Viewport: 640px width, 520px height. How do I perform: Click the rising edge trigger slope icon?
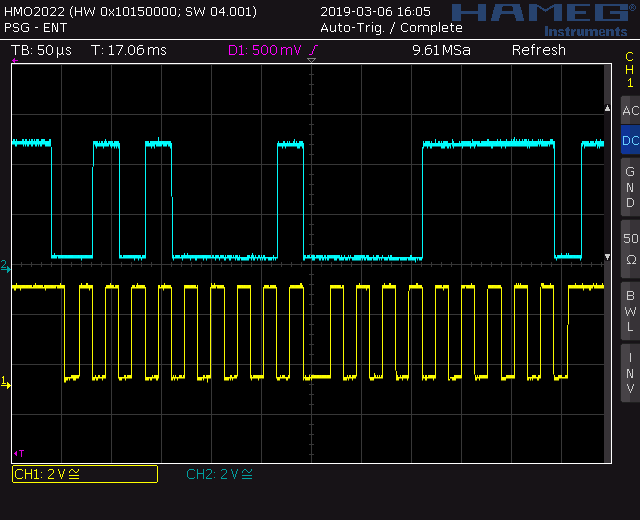(313, 50)
